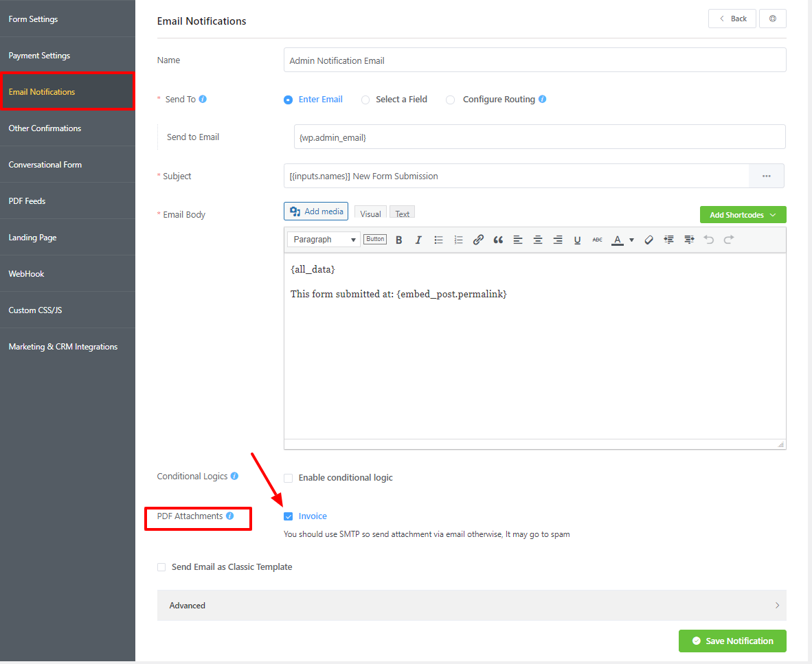
Task: Apply blockquote formatting to email body
Action: (498, 239)
